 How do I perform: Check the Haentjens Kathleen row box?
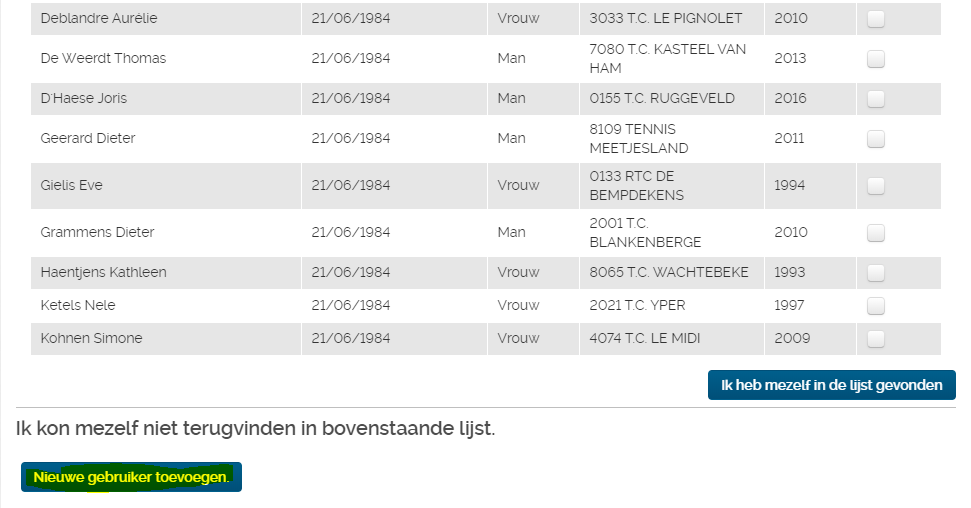tap(876, 273)
